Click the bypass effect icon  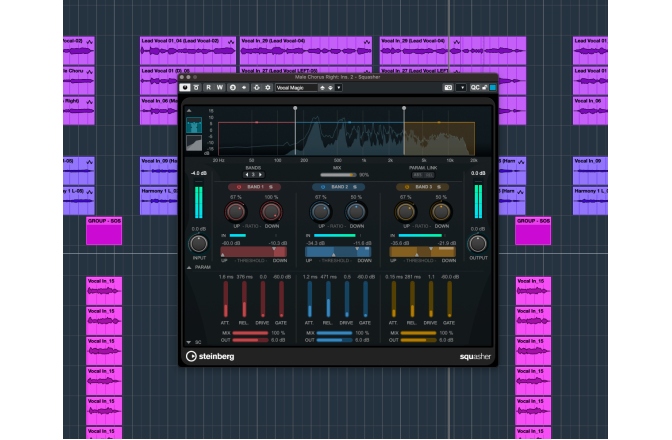tap(196, 87)
